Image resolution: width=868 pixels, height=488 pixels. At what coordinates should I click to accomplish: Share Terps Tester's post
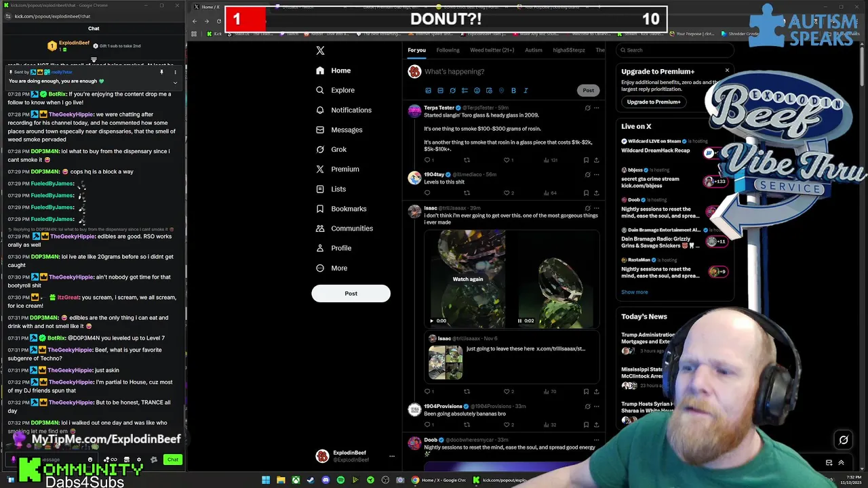(x=596, y=160)
